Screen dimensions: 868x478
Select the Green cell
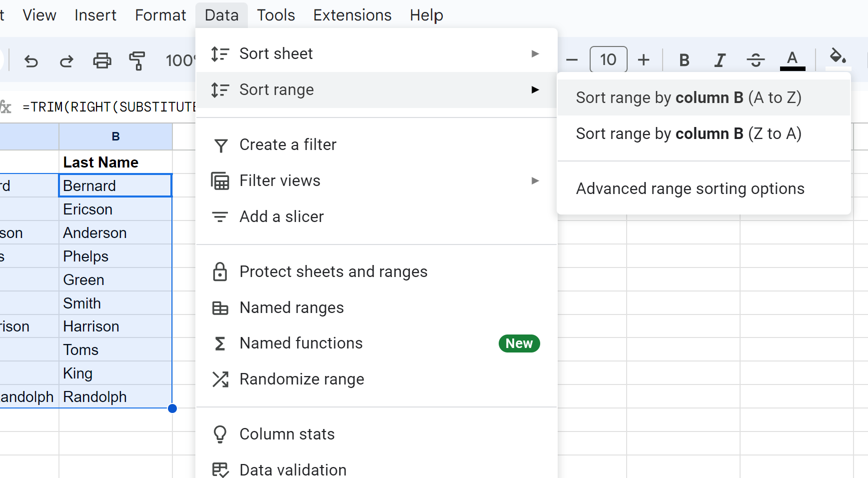[116, 279]
